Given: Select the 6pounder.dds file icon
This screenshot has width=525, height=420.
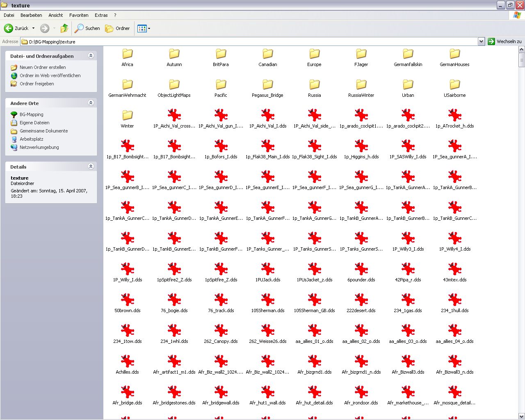Looking at the screenshot, I should point(361,269).
